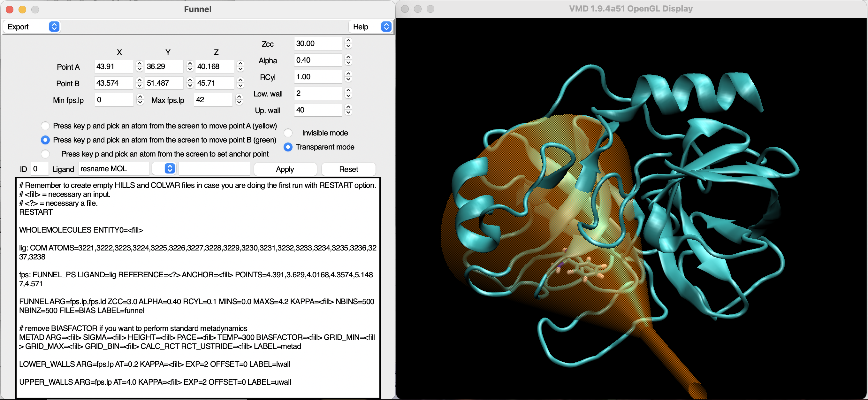This screenshot has height=400, width=868.
Task: Click the Point A Y coordinate field
Action: (x=164, y=66)
